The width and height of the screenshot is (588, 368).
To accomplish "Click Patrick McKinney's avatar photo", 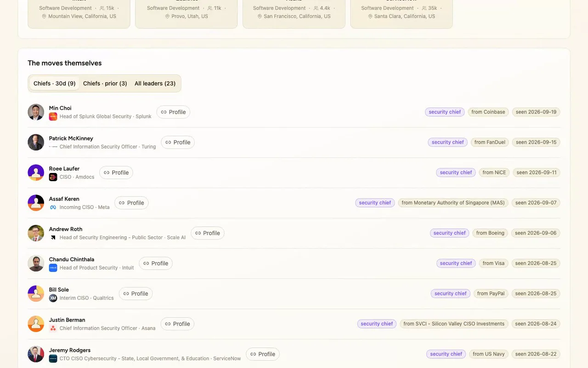I will [x=36, y=143].
